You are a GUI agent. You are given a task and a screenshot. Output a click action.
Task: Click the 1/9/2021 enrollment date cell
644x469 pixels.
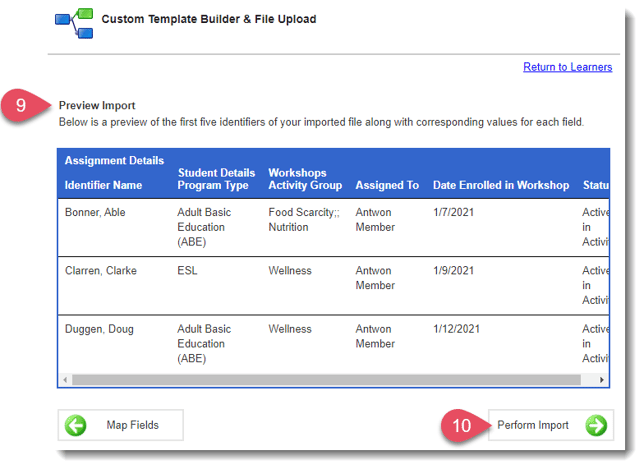pyautogui.click(x=454, y=271)
